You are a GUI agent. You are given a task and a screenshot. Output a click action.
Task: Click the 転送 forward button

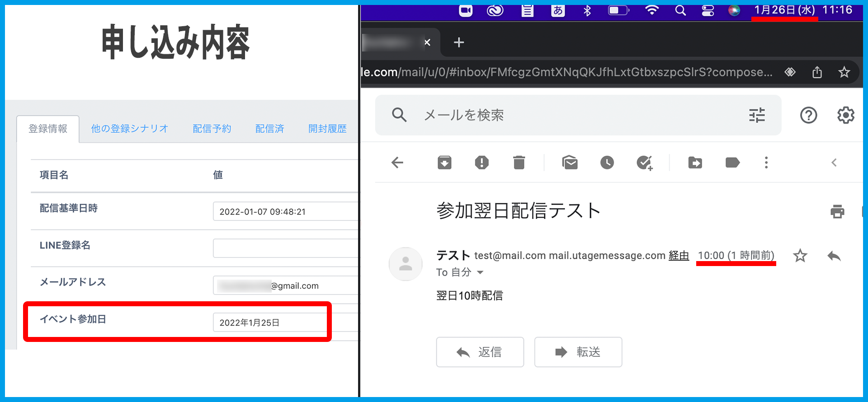point(578,352)
